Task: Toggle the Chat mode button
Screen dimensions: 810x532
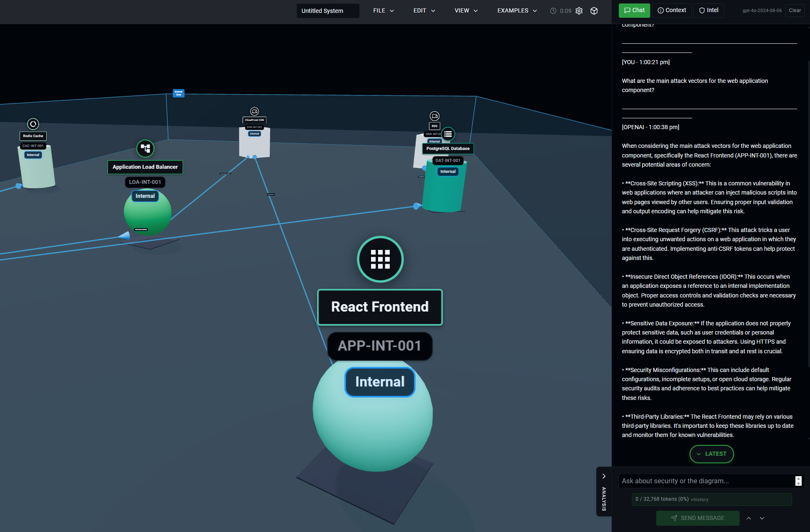Action: [x=634, y=10]
